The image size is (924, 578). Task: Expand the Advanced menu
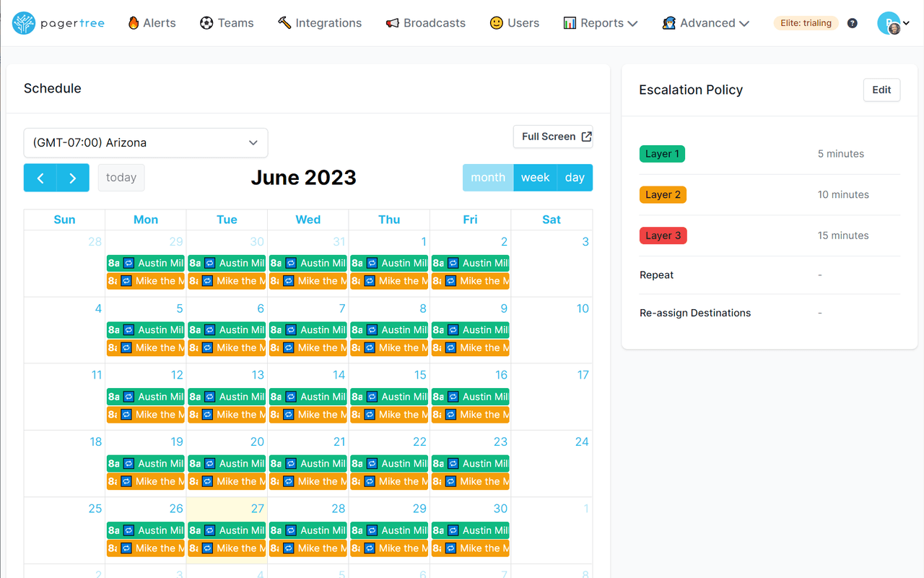tap(706, 22)
